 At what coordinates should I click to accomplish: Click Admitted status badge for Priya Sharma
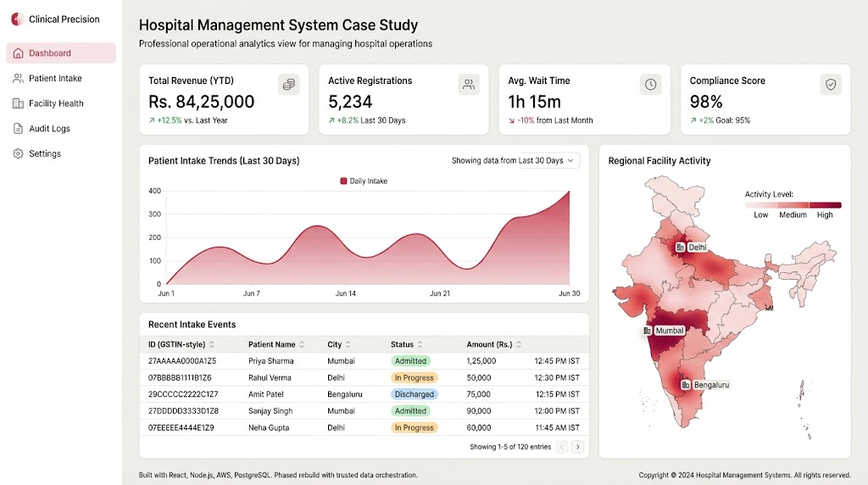pyautogui.click(x=410, y=361)
